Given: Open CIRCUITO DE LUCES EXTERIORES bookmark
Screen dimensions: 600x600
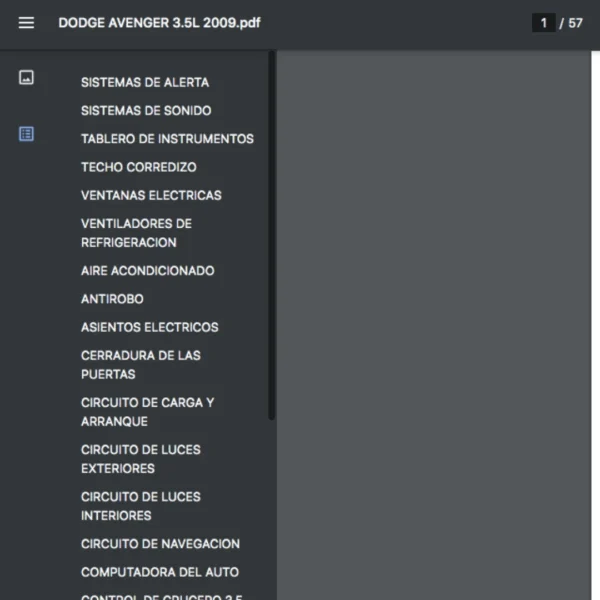Looking at the screenshot, I should tap(140, 459).
